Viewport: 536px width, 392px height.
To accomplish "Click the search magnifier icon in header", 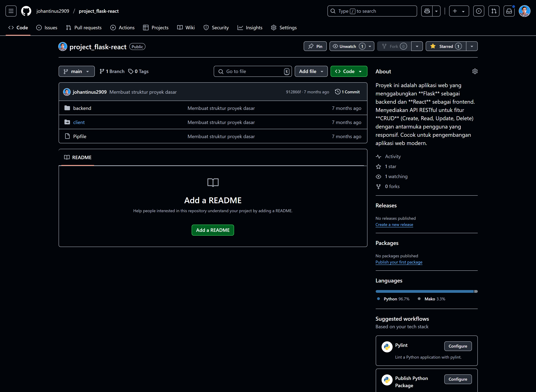I will pos(333,11).
